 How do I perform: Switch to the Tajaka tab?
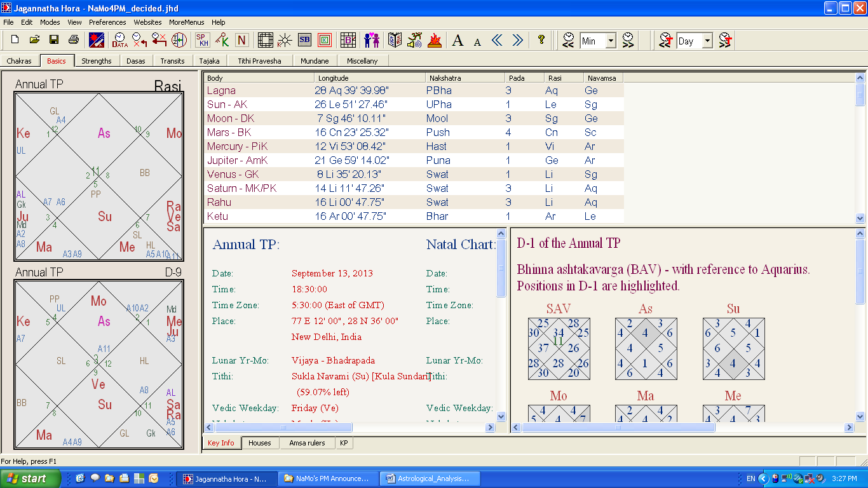(210, 61)
